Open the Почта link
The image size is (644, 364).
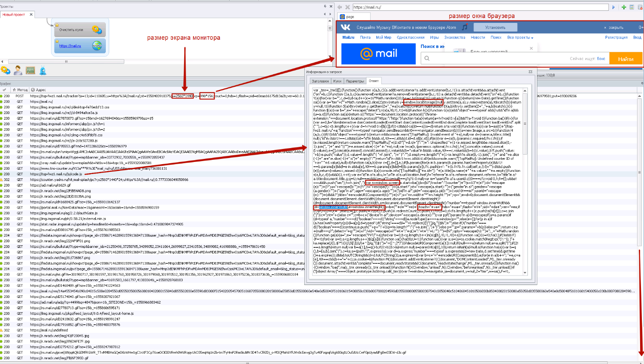coord(365,38)
